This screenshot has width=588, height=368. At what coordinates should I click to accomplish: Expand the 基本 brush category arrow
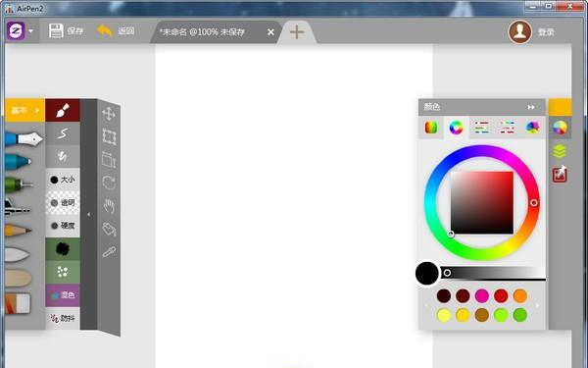[x=37, y=110]
